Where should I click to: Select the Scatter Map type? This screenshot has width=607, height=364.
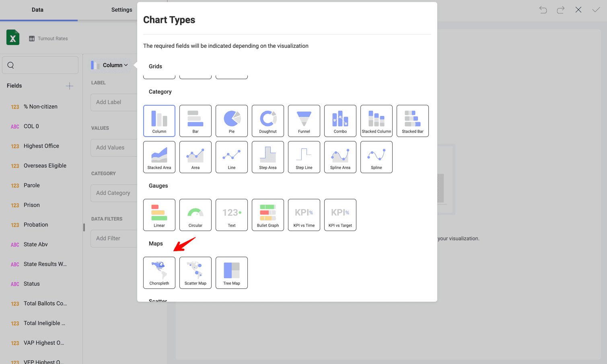[195, 273]
